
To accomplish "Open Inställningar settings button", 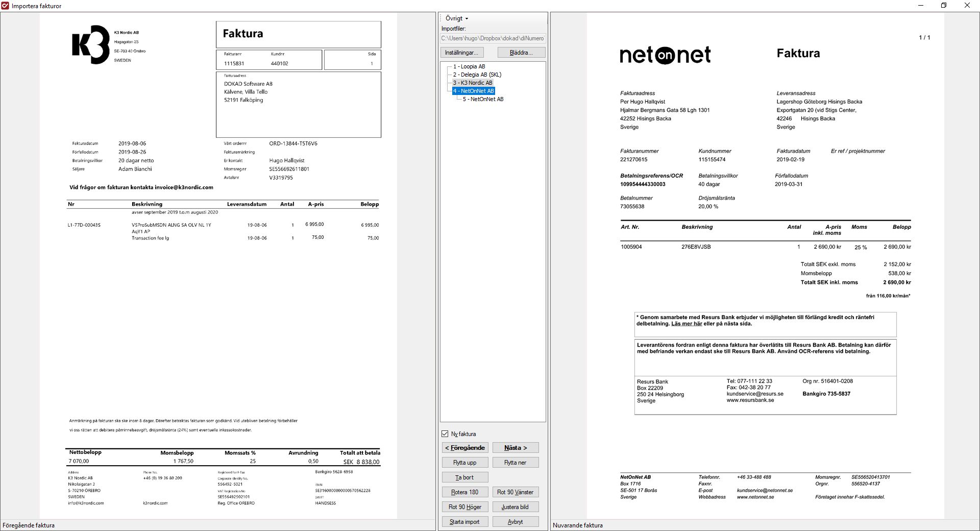I will click(461, 53).
